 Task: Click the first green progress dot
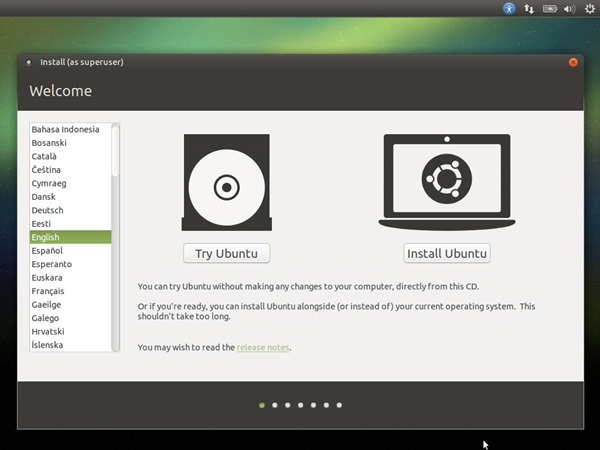(x=262, y=405)
